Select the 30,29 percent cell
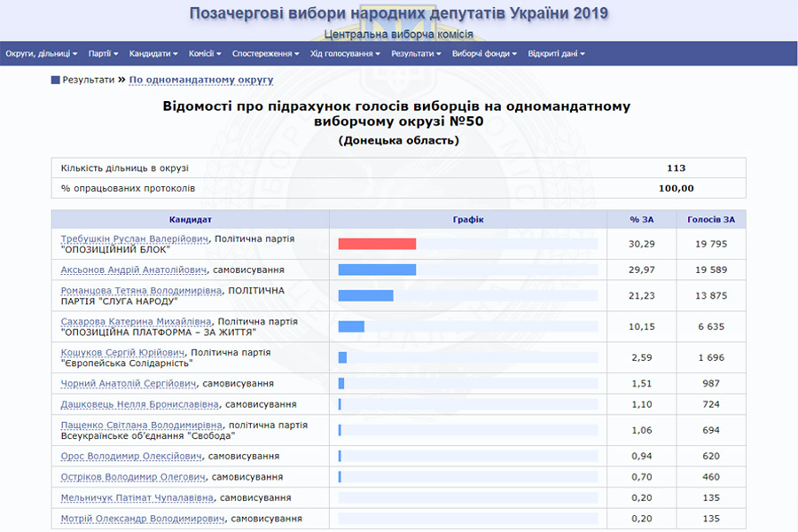The image size is (798, 532). click(x=642, y=245)
